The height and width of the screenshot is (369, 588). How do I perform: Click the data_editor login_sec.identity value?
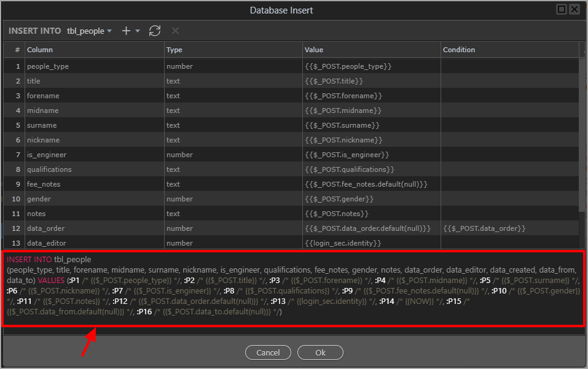click(343, 243)
